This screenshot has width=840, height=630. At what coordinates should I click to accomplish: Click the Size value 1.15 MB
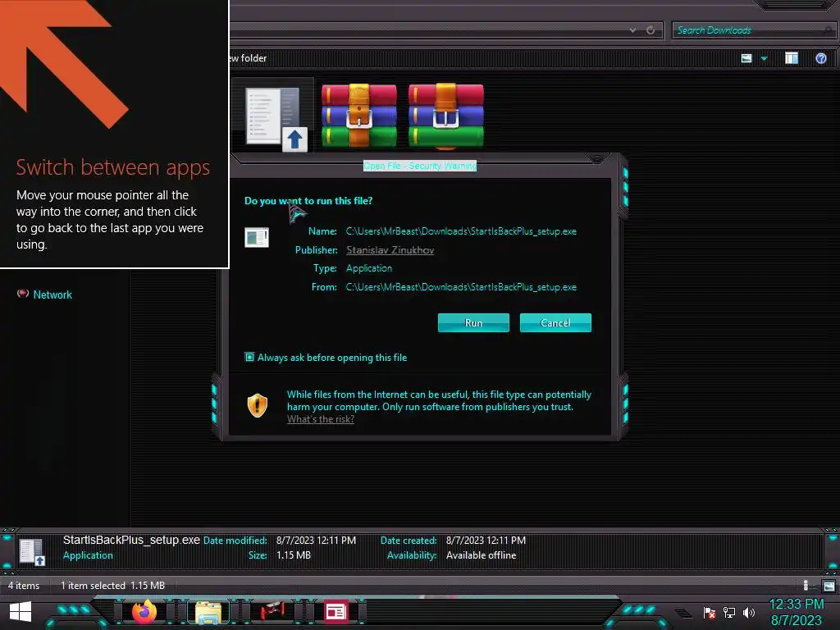tap(294, 555)
